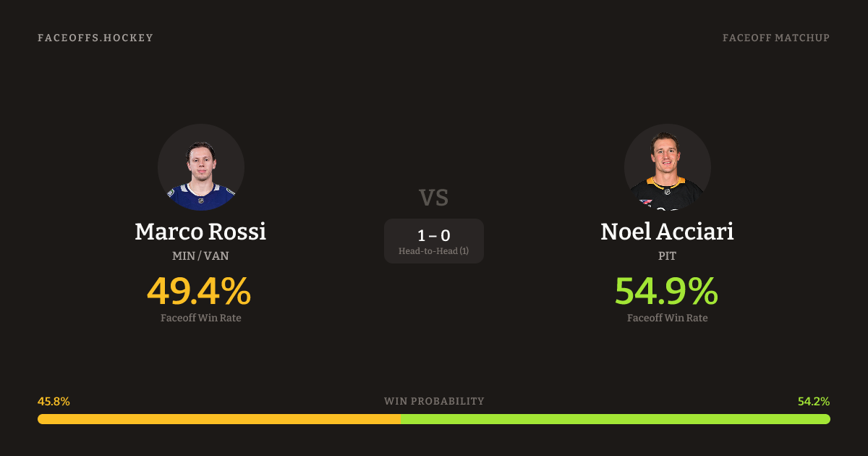The width and height of the screenshot is (868, 456).
Task: Click the PIT team label
Action: tap(667, 256)
